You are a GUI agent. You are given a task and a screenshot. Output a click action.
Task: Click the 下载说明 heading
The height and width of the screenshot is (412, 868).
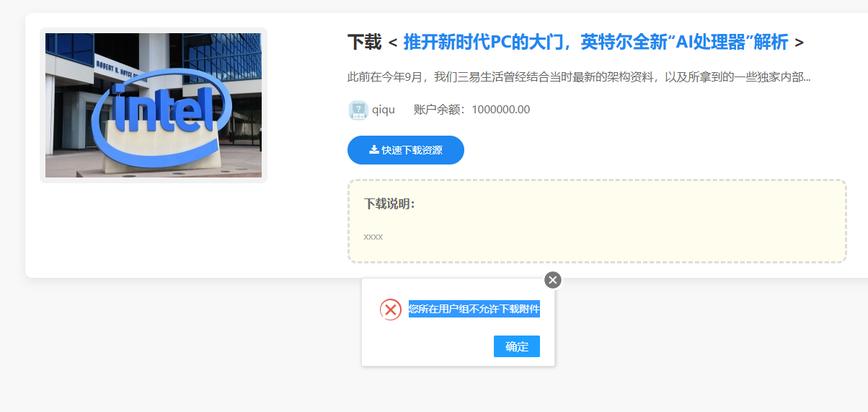[389, 203]
